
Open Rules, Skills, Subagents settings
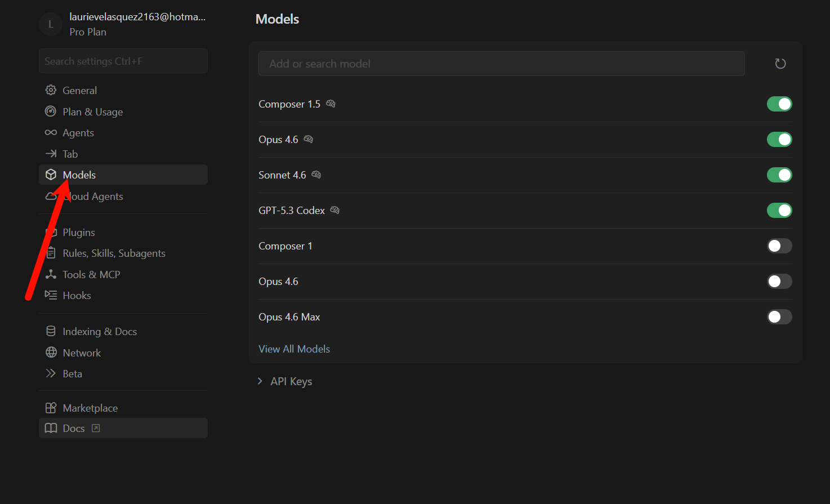(123, 253)
